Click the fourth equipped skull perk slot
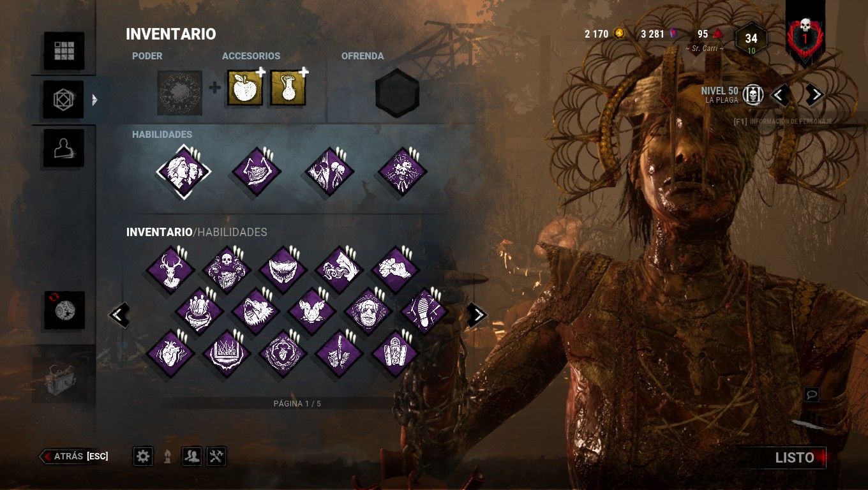This screenshot has height=490, width=868. tap(402, 172)
